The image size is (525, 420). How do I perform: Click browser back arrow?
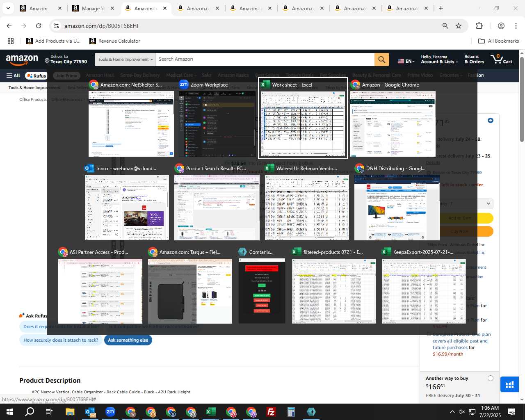point(9,26)
